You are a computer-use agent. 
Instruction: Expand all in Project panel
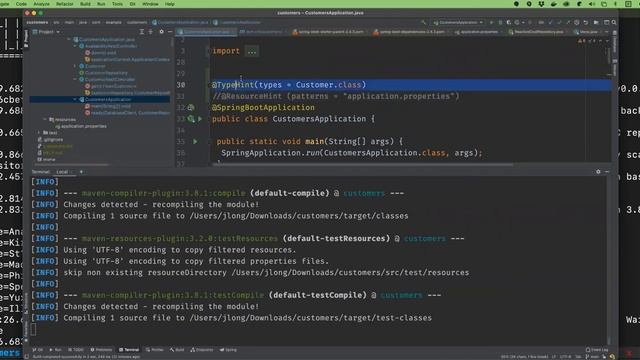[x=142, y=32]
